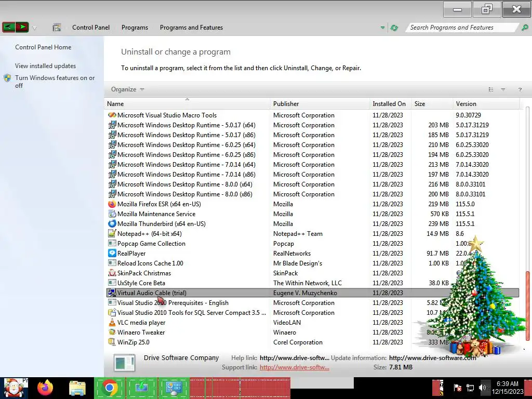532x399 pixels.
Task: Click Popcap Game Collection icon
Action: tap(112, 243)
